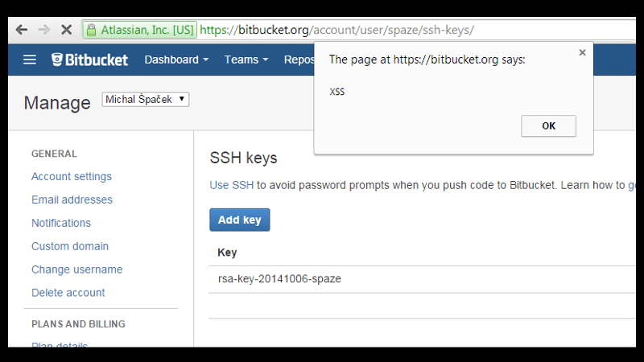Click the Change username link
Image resolution: width=644 pixels, height=362 pixels.
click(76, 269)
